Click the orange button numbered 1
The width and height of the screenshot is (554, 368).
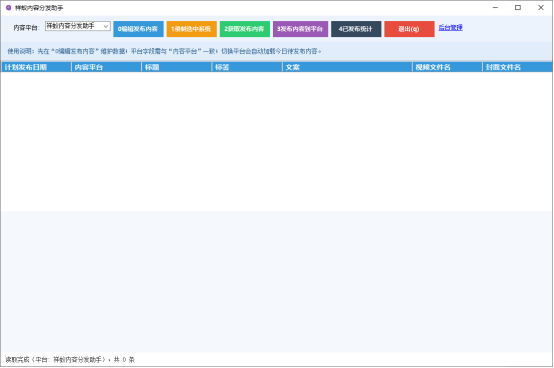click(x=191, y=29)
